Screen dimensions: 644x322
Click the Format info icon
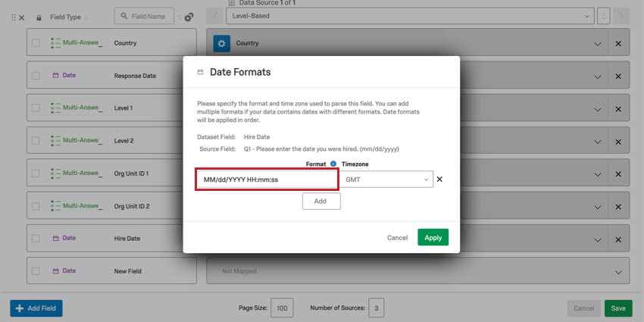click(333, 164)
